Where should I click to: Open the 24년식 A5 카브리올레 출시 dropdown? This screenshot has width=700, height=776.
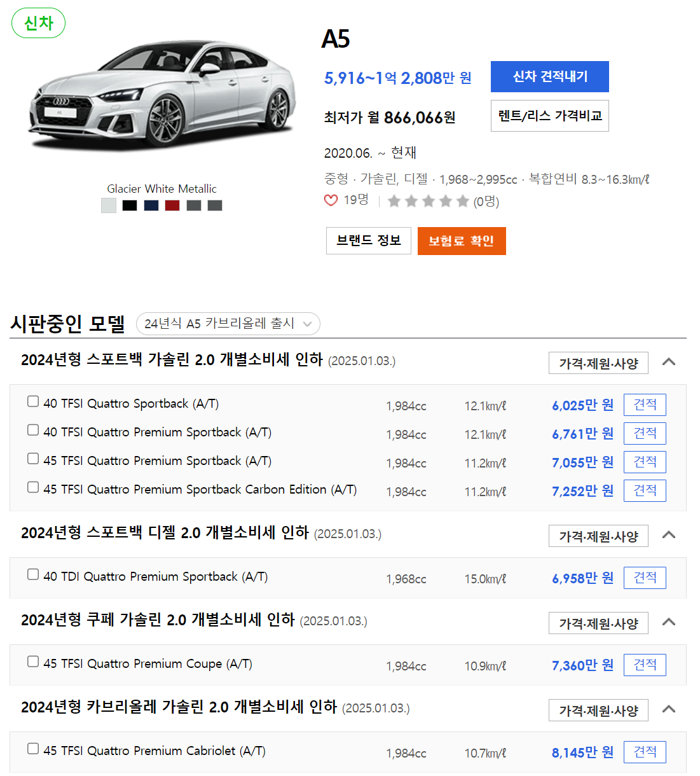click(x=228, y=324)
